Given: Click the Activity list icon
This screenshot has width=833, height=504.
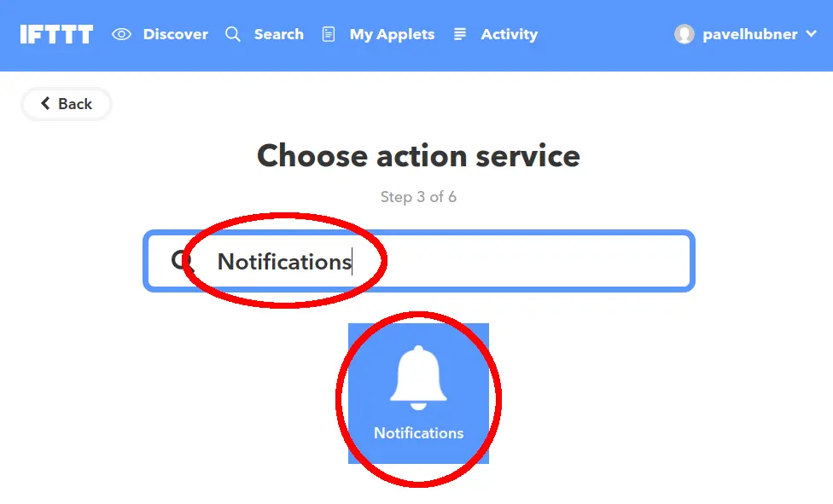Looking at the screenshot, I should click(460, 34).
